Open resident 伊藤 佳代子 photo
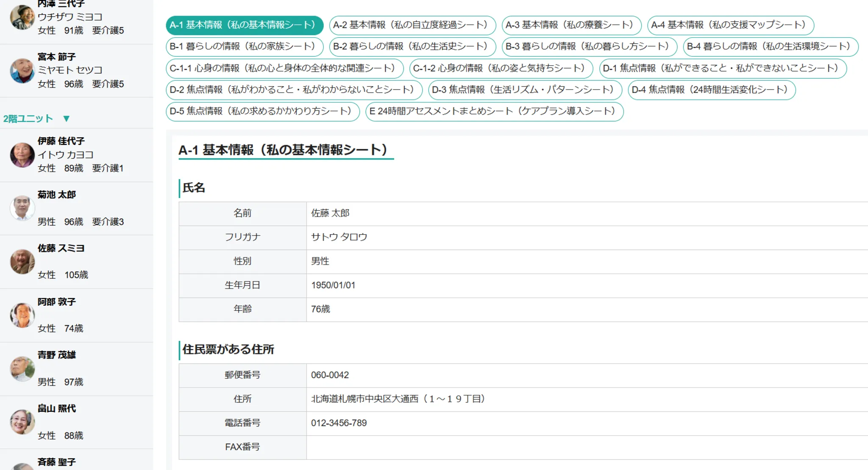 22,155
